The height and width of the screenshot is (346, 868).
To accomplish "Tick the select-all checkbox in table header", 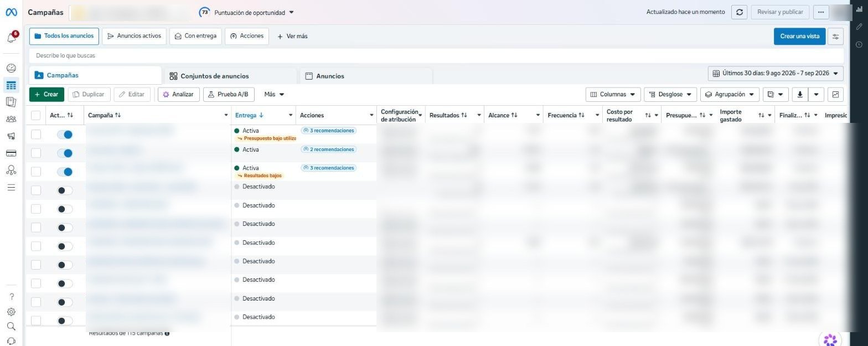I will [36, 115].
